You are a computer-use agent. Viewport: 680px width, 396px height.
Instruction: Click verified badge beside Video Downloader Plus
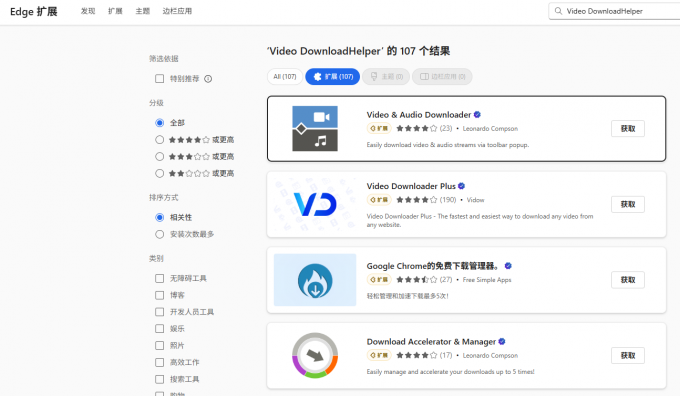click(461, 186)
